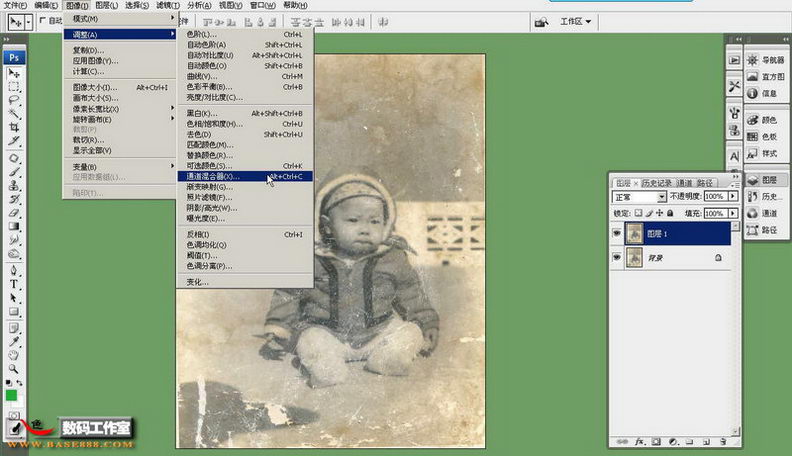The image size is (792, 456).
Task: Open the tool preset picker arrow
Action: [29, 22]
